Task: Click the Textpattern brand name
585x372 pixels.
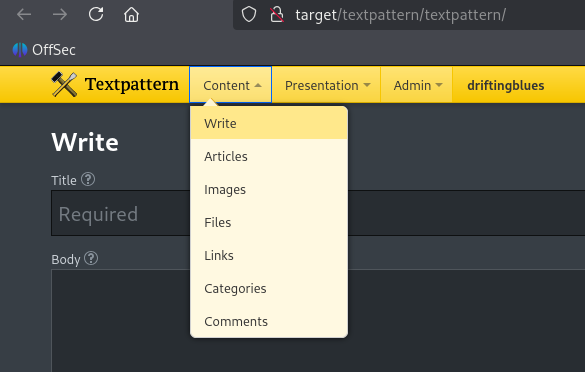Action: coord(132,84)
